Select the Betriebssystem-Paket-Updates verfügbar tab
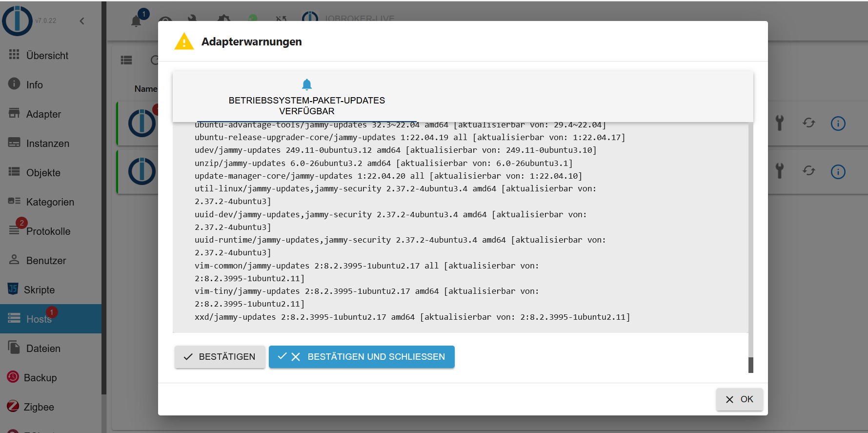 click(x=306, y=97)
